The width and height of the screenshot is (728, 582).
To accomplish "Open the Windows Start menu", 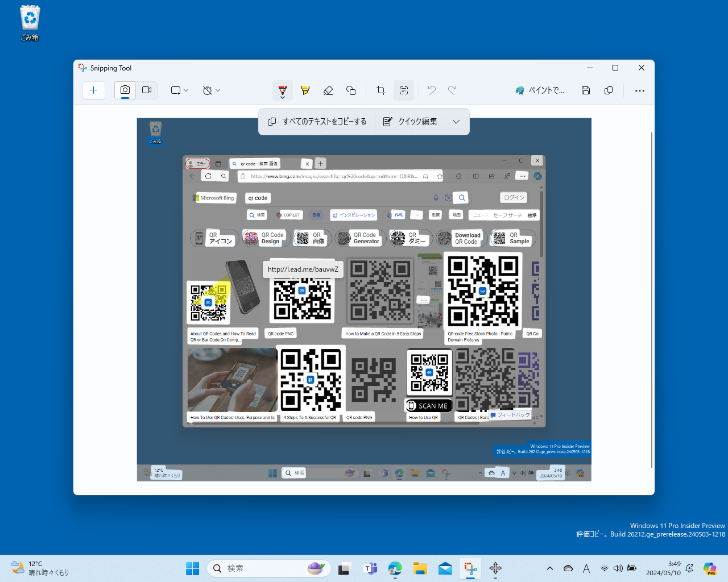I will [x=193, y=568].
